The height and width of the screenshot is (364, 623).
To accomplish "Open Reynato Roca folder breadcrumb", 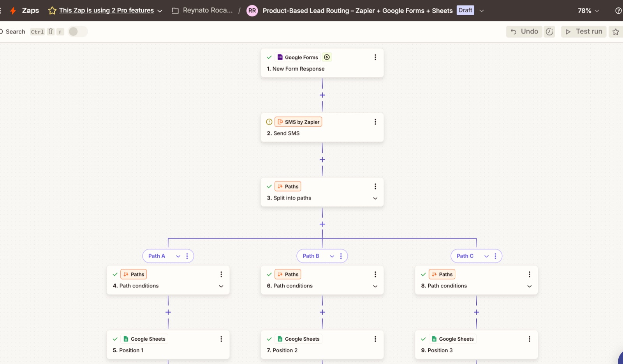I will click(208, 10).
